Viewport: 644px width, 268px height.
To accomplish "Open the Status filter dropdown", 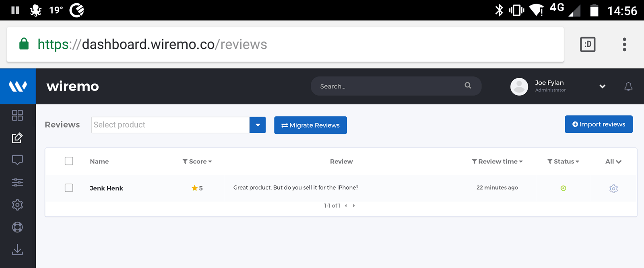I will pyautogui.click(x=563, y=161).
